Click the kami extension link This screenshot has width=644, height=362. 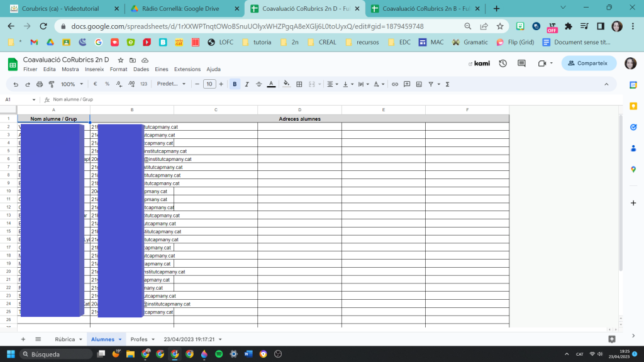pos(479,63)
